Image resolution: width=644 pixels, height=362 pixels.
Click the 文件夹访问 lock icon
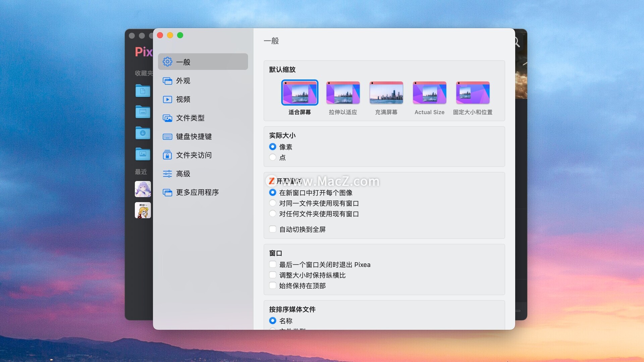[x=167, y=155]
